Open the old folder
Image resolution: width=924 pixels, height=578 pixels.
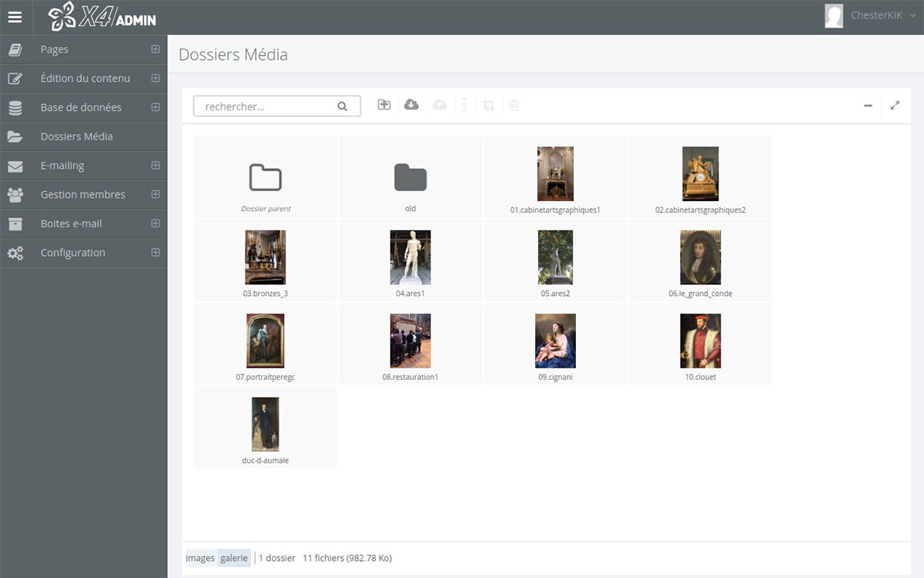click(x=410, y=176)
